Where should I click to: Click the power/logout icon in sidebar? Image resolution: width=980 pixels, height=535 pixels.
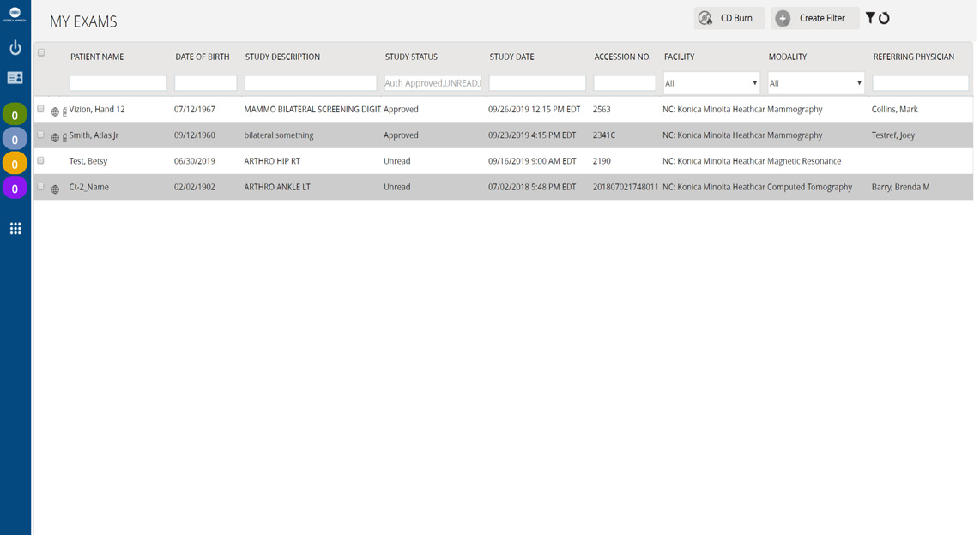15,47
